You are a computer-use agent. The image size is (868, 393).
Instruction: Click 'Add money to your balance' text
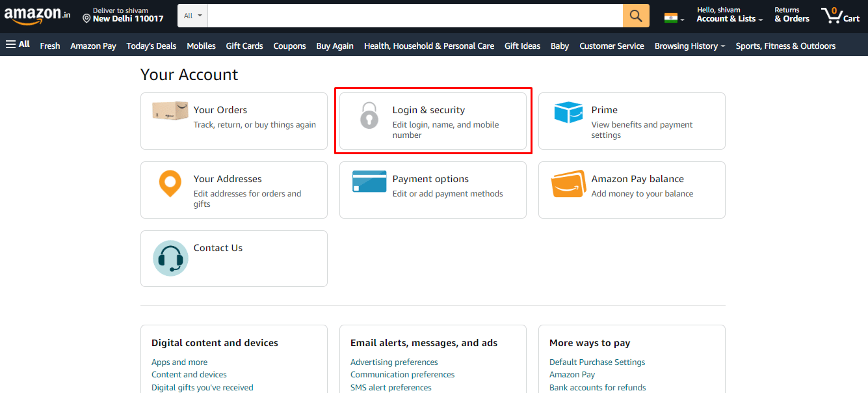[642, 194]
